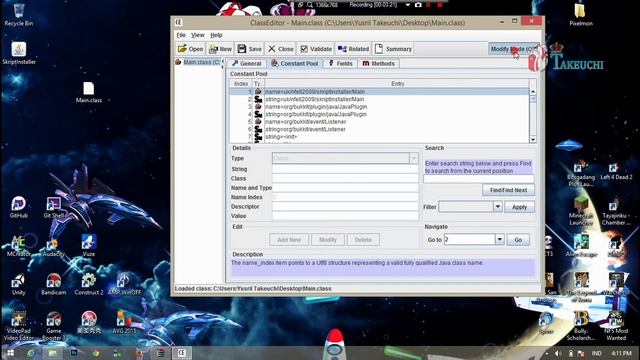Screen dimensions: 640x360
Task: Open the Construct 2 desktop shortcut
Action: pos(89,284)
